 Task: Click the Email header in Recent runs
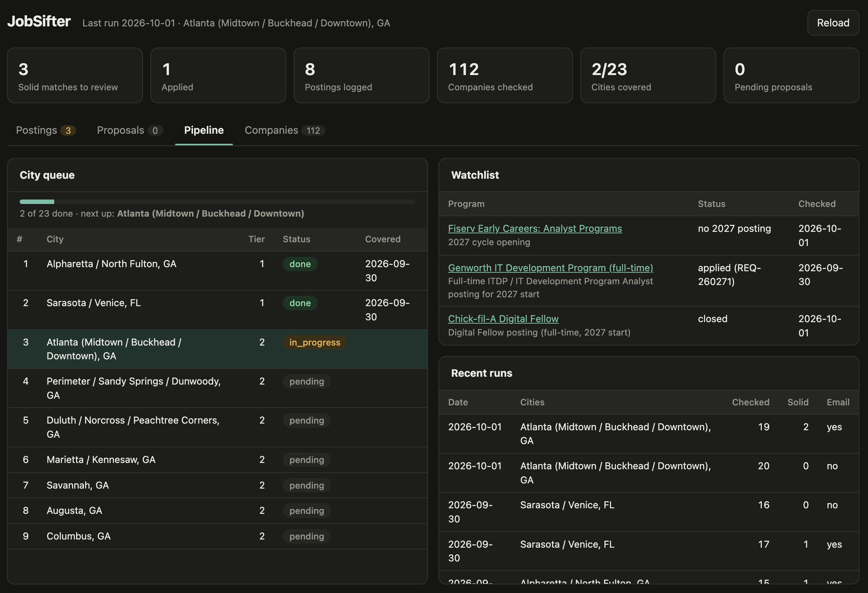(838, 402)
